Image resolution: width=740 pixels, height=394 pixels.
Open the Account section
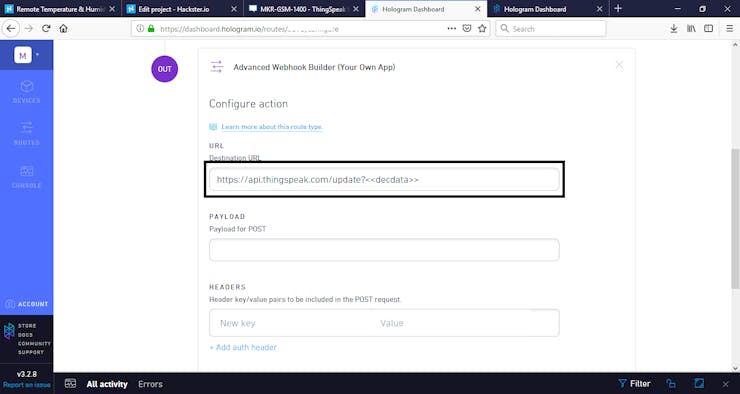[x=27, y=304]
